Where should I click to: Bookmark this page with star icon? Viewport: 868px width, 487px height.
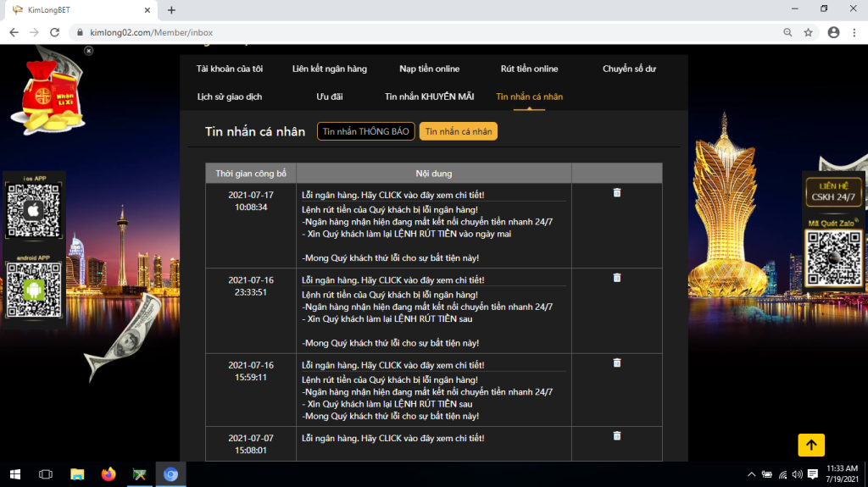click(808, 32)
